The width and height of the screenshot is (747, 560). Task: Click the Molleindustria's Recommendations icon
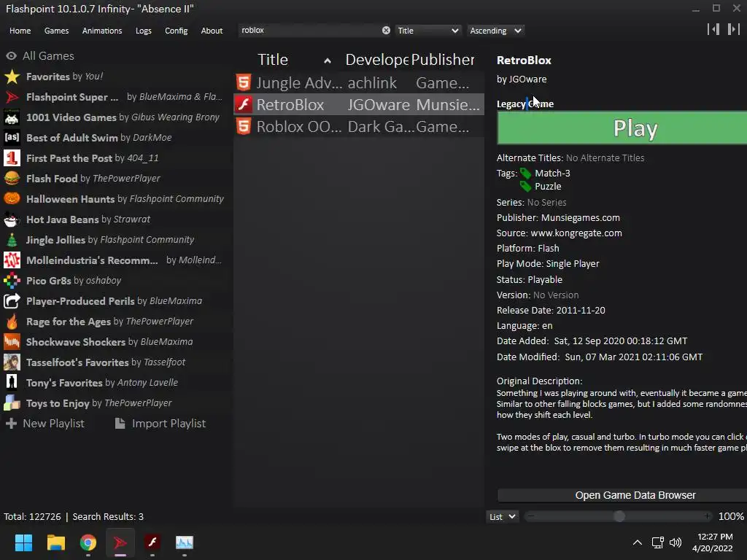(12, 260)
